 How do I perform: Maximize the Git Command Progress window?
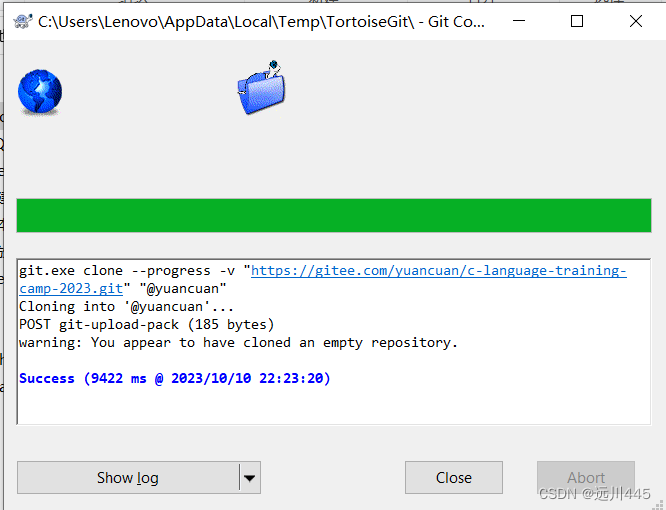[x=577, y=21]
